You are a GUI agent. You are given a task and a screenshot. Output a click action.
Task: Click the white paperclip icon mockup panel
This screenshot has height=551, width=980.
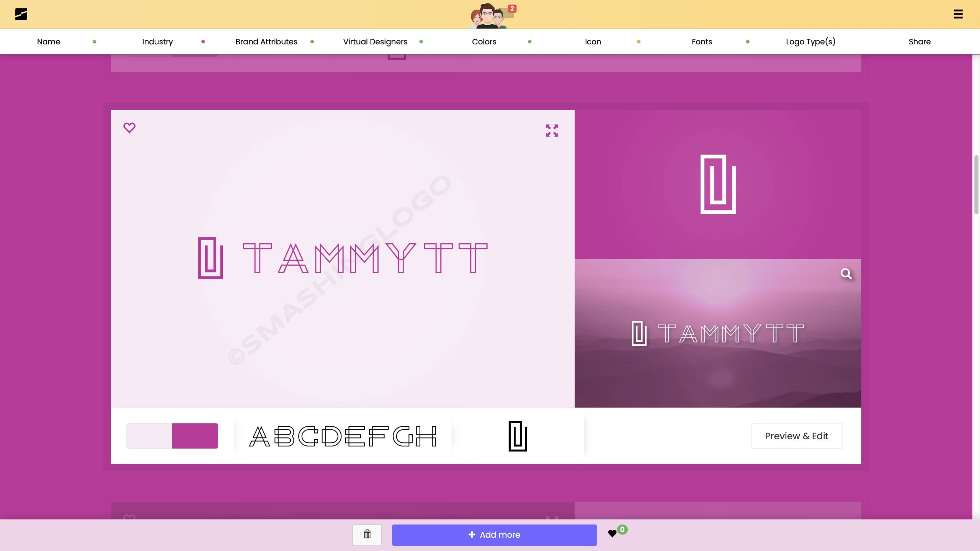[718, 184]
